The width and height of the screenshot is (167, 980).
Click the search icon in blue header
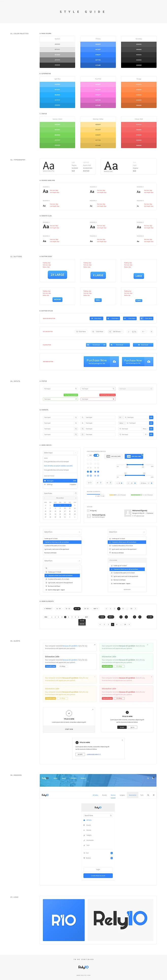(148, 778)
